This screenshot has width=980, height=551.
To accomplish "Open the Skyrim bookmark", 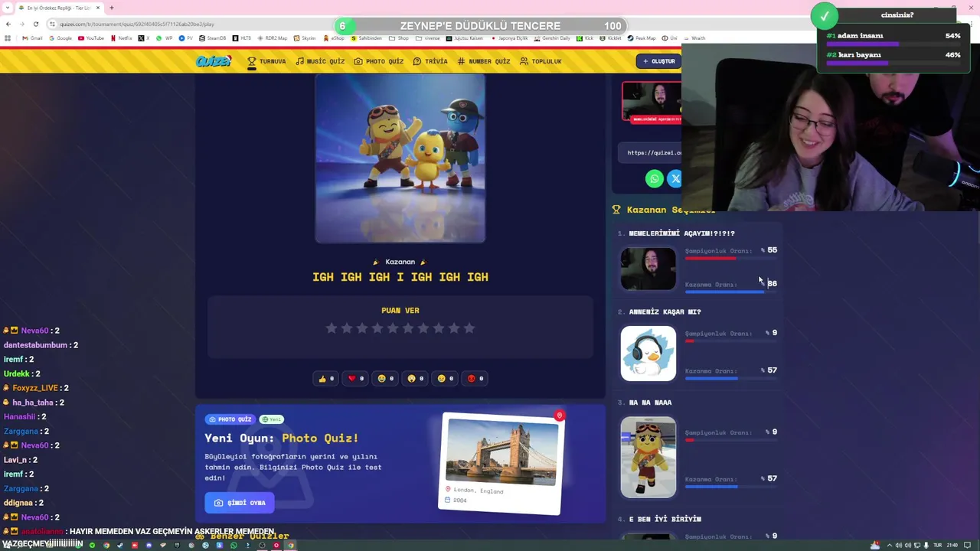I will tap(305, 38).
